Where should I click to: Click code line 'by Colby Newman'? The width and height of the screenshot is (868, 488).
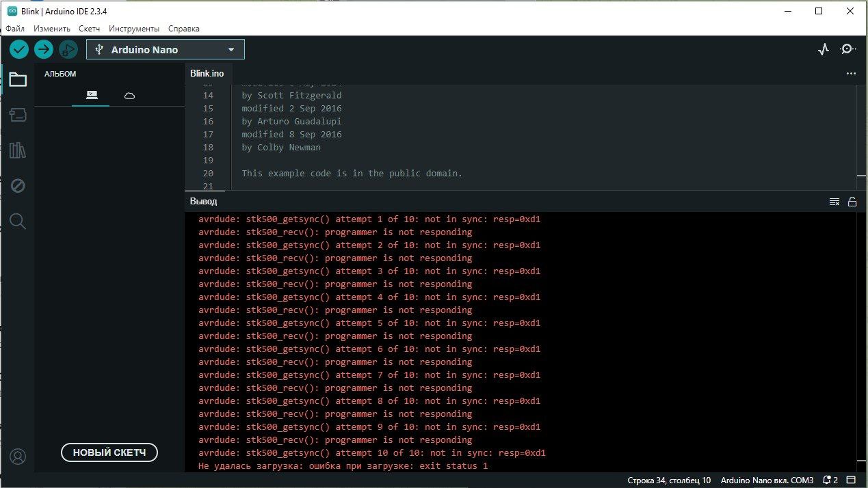(281, 147)
